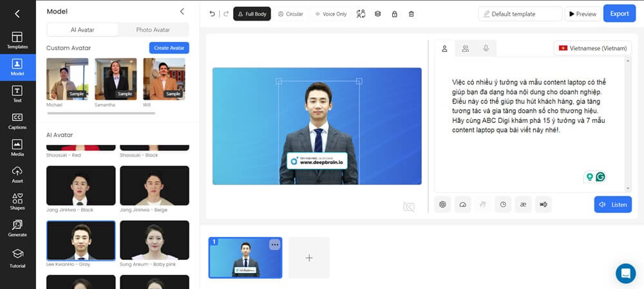Viewport: 644px width, 289px height.
Task: Click the Create Avatar button
Action: tap(169, 48)
